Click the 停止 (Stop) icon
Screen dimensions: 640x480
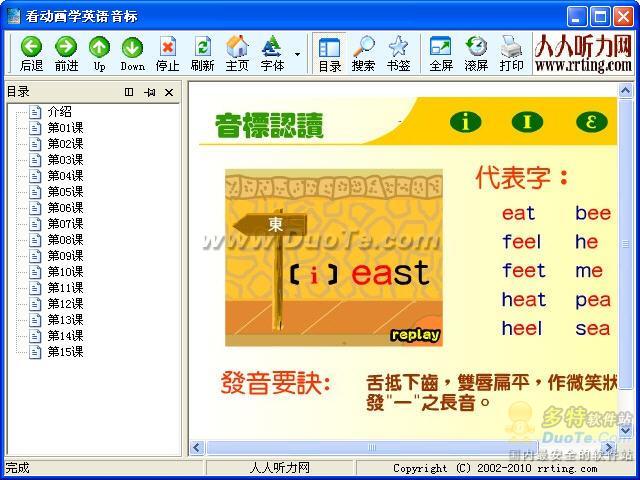167,47
